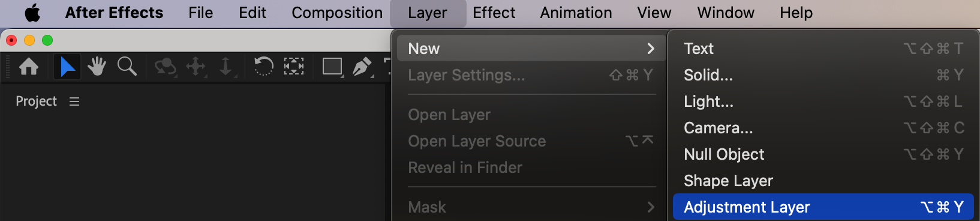Click the Home icon in toolbar
The image size is (980, 221).
pos(29,66)
